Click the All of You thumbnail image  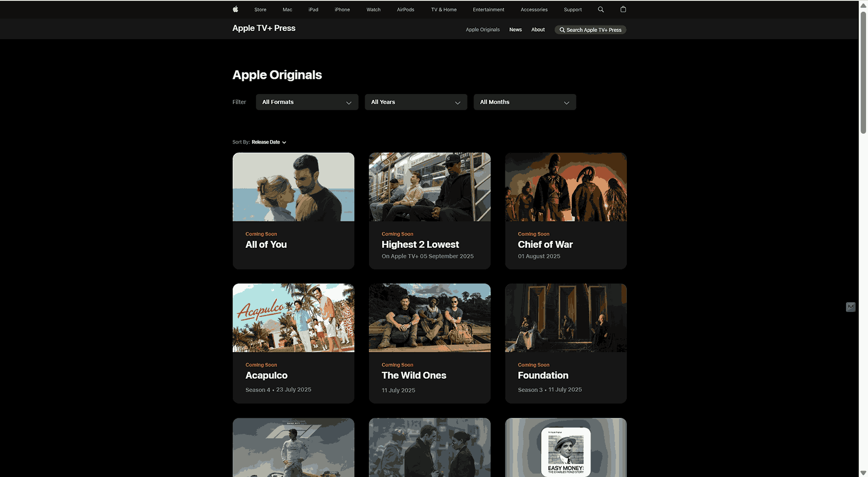[293, 187]
